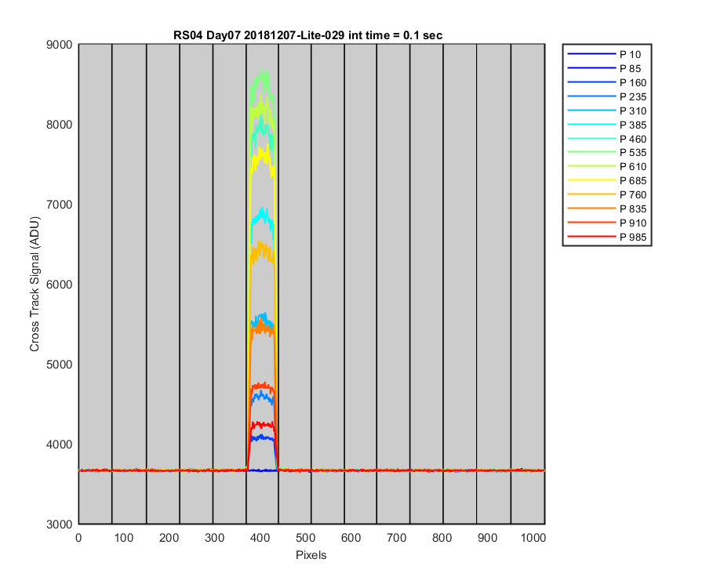Click the Cross Track Signal (ADU) axis label

(35, 284)
